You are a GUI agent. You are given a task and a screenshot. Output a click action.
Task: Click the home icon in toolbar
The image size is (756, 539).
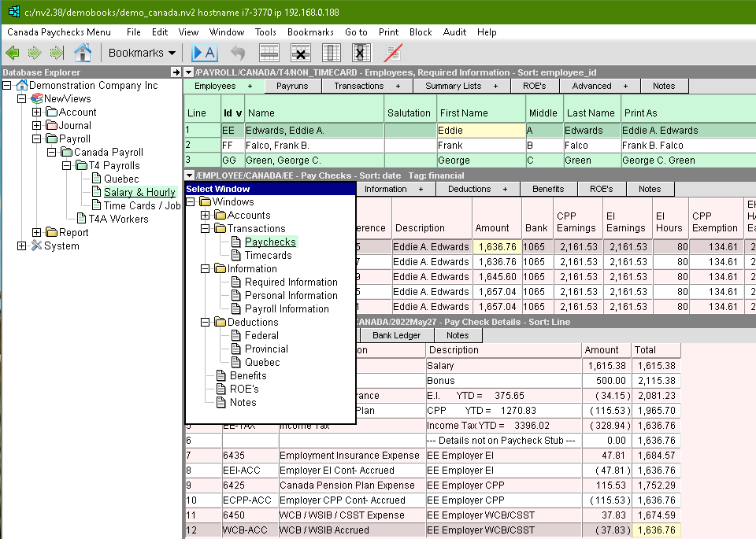(82, 54)
